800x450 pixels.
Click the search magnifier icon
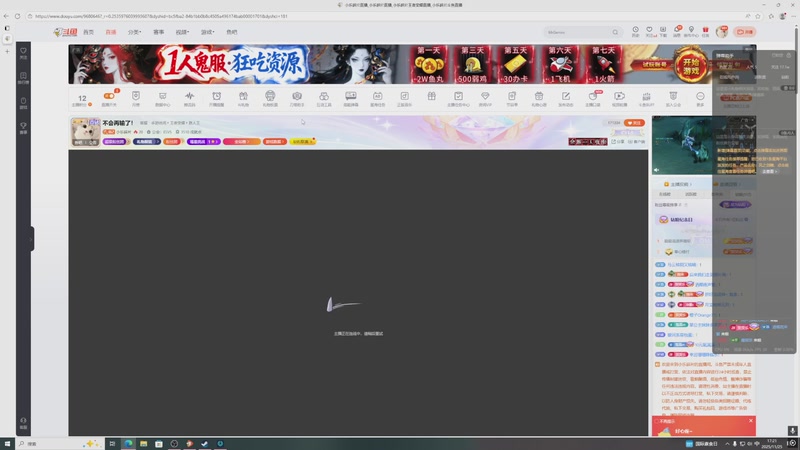click(x=615, y=32)
